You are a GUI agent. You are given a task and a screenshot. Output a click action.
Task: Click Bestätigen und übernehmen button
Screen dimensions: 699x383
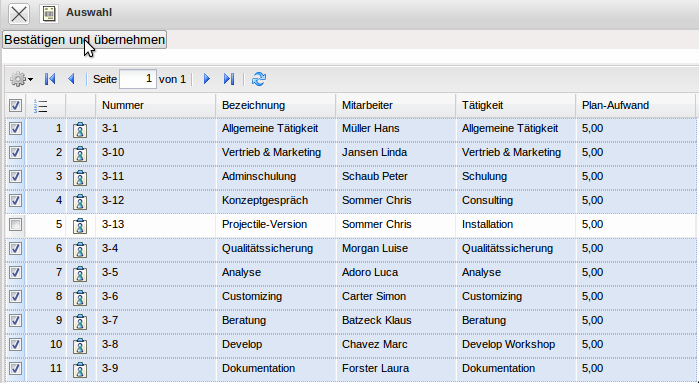coord(85,40)
